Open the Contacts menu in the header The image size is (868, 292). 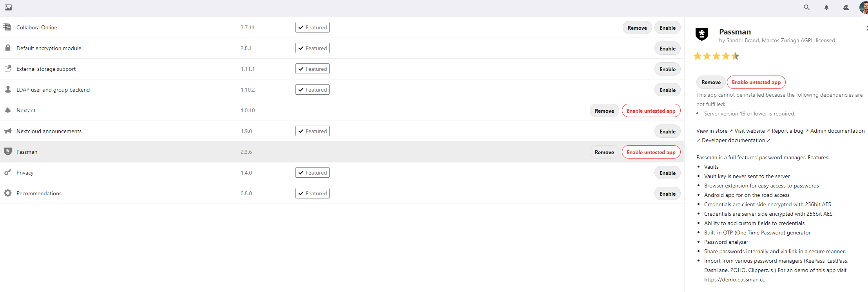(846, 7)
